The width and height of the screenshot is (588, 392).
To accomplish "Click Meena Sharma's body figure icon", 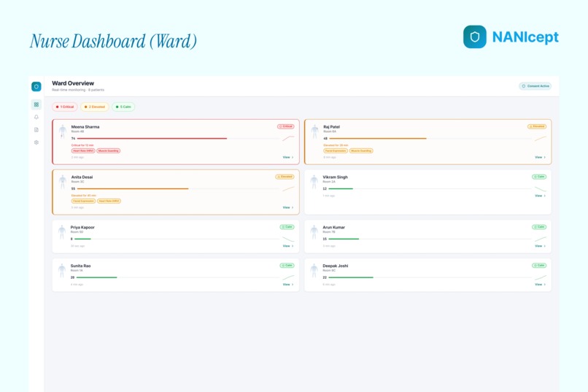I will click(x=62, y=131).
